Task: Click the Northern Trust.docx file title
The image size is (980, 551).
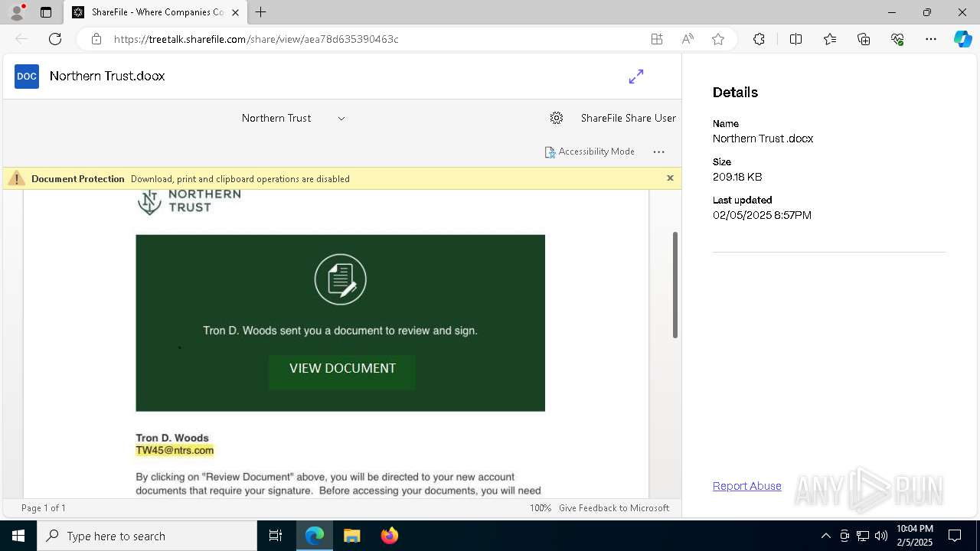Action: click(107, 76)
